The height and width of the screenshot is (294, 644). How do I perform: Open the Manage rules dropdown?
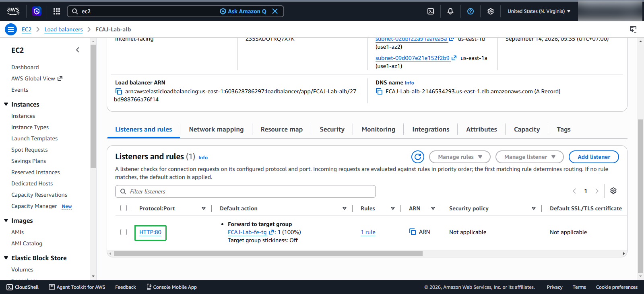(x=460, y=157)
